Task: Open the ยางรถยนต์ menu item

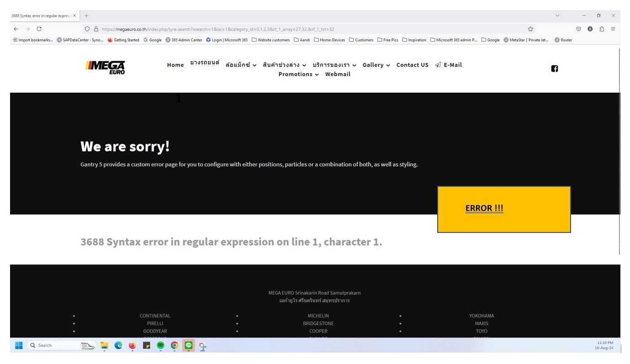Action: 205,63
